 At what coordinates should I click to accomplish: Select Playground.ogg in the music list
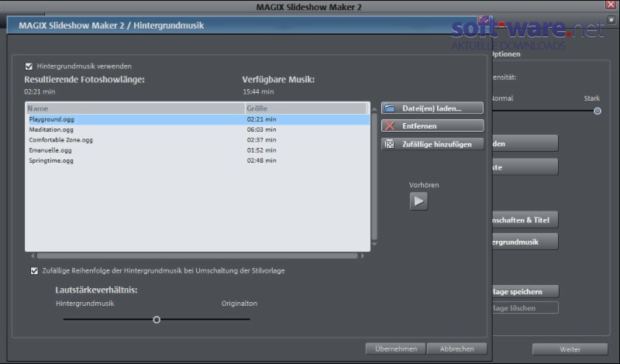(x=198, y=119)
